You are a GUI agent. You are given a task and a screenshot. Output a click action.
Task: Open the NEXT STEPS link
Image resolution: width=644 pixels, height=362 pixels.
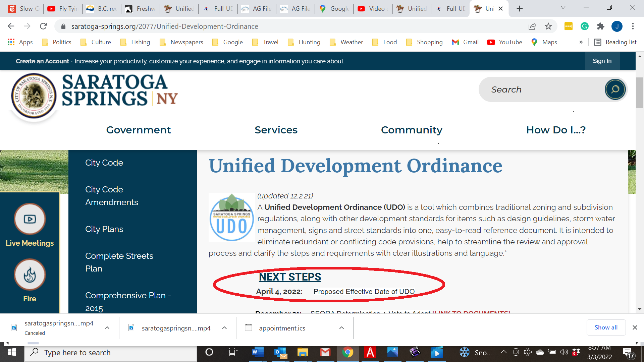pos(290,277)
